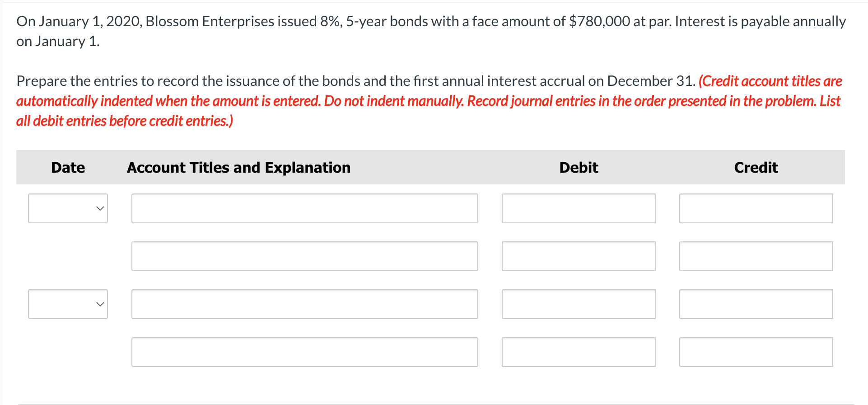Image resolution: width=868 pixels, height=405 pixels.
Task: Focus the first row Debit amount box
Action: [578, 208]
